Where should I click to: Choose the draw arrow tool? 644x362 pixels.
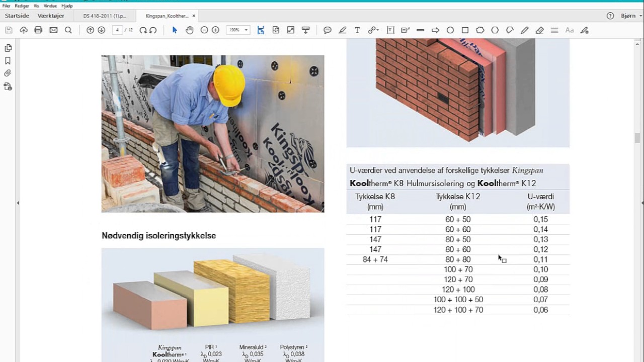pos(435,30)
